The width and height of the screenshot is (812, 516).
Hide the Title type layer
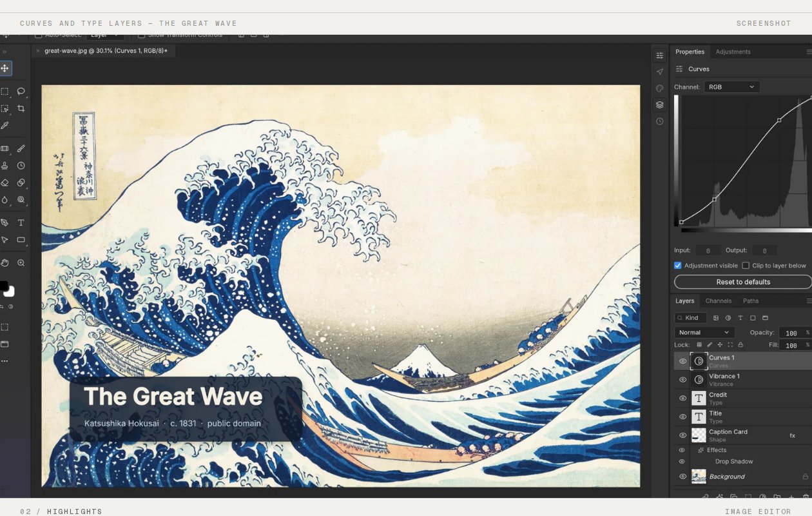point(682,417)
